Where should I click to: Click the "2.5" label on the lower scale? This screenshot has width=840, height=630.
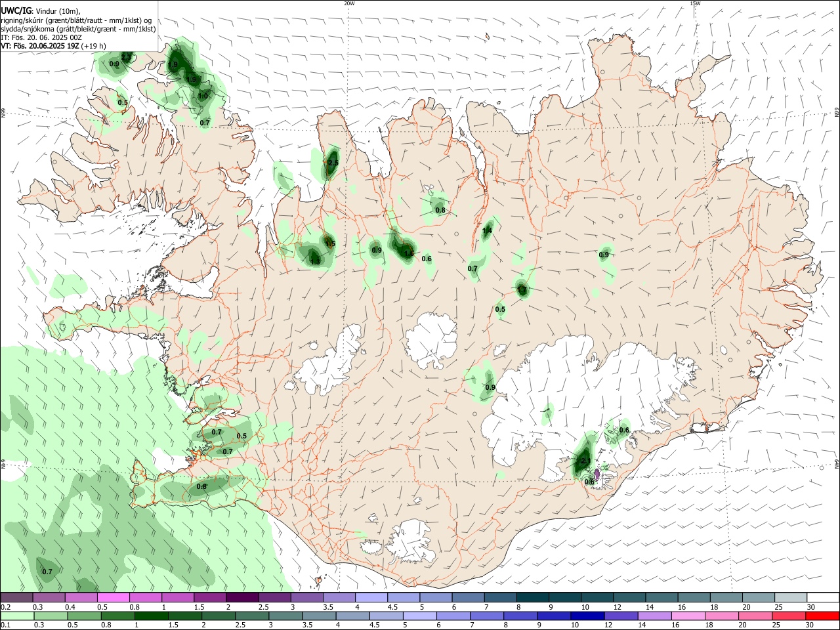coord(240,625)
